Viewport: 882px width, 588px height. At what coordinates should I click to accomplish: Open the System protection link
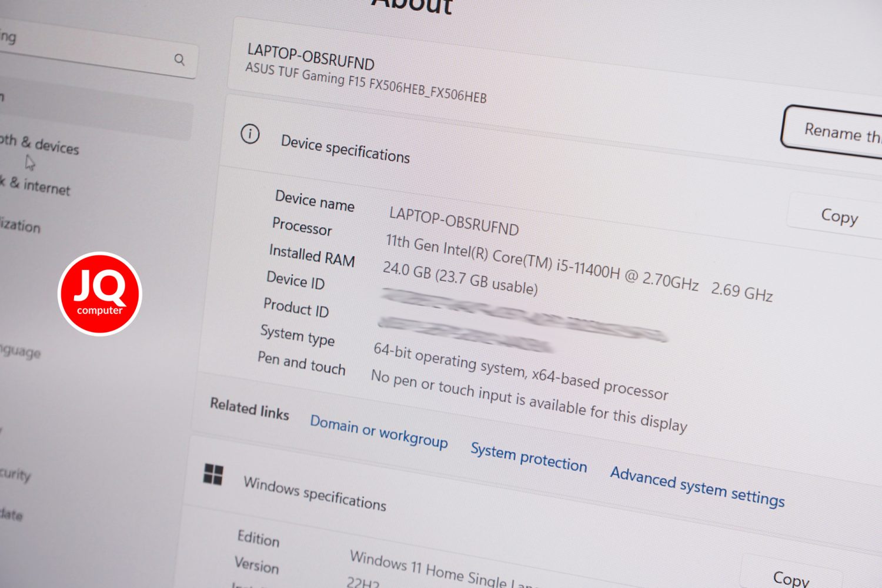tap(529, 457)
